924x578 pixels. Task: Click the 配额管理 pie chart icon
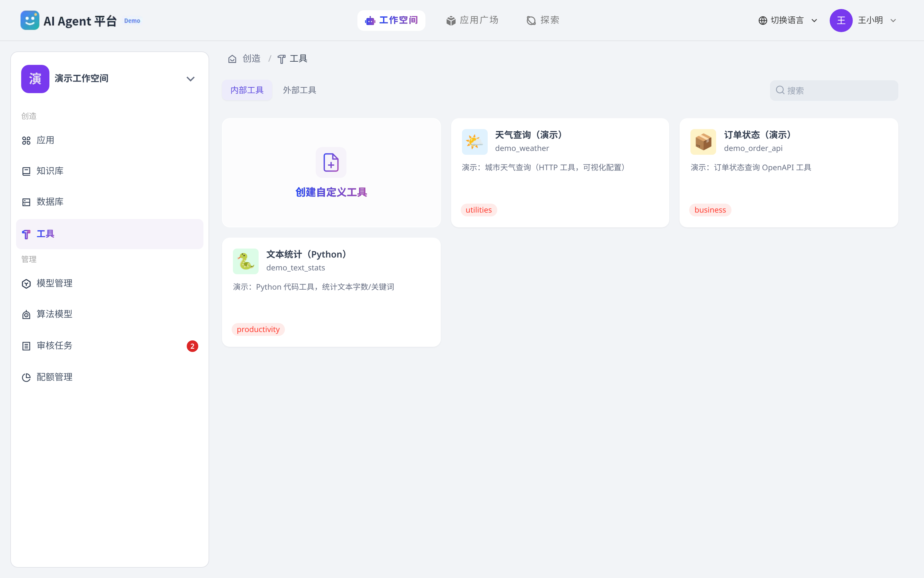point(26,377)
